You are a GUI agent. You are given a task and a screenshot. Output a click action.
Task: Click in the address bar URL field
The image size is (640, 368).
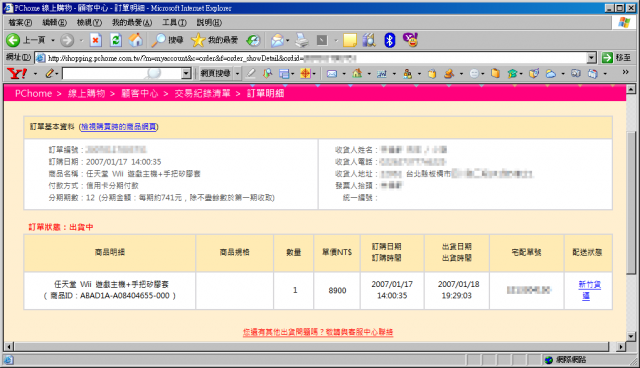(x=311, y=58)
